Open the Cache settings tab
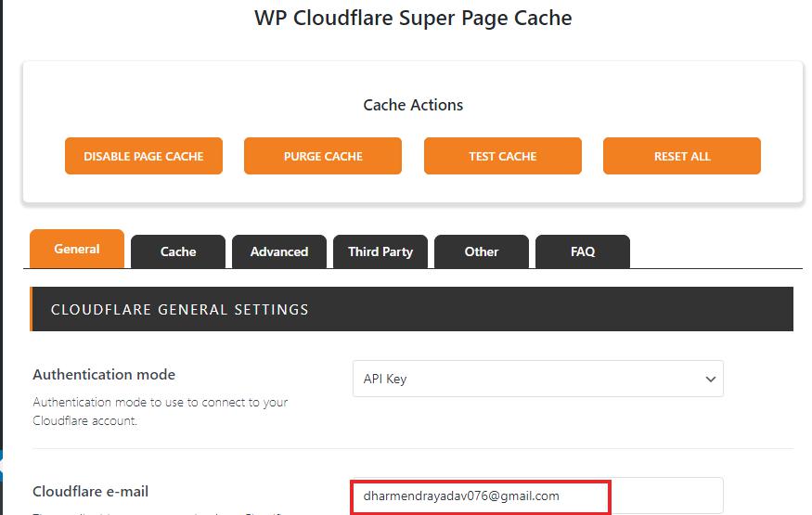 178,251
